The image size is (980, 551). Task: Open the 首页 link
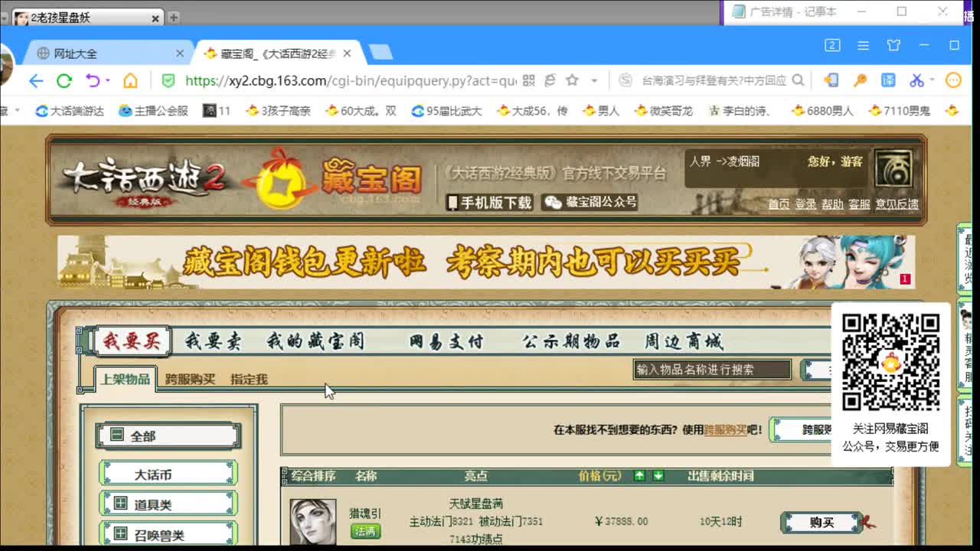(x=779, y=204)
